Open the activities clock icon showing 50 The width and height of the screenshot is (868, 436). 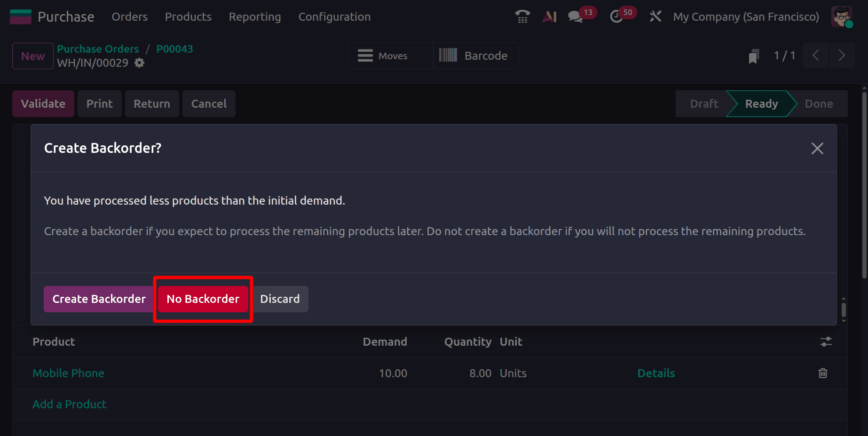(x=616, y=16)
